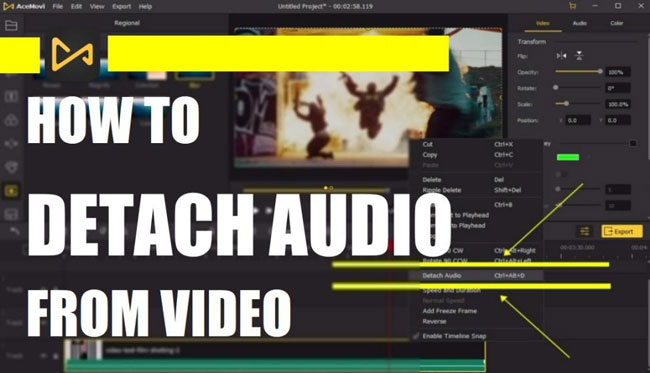This screenshot has height=373, width=650.
Task: Adjust the Opacity slider handle
Action: pos(600,71)
